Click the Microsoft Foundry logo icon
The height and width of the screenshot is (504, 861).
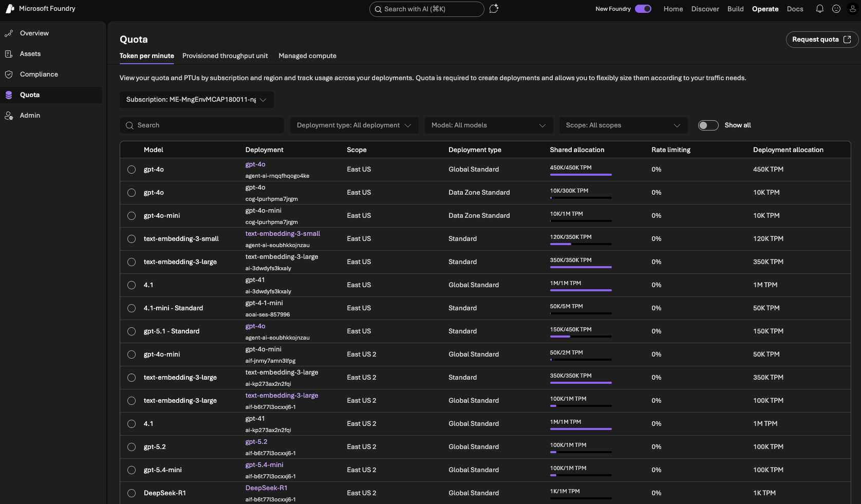(x=10, y=9)
